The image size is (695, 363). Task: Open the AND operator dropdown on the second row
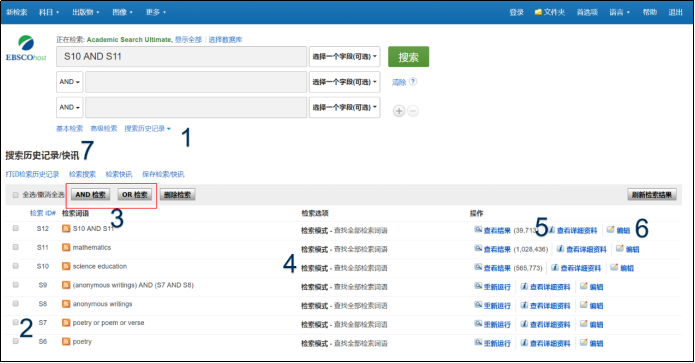(x=70, y=82)
